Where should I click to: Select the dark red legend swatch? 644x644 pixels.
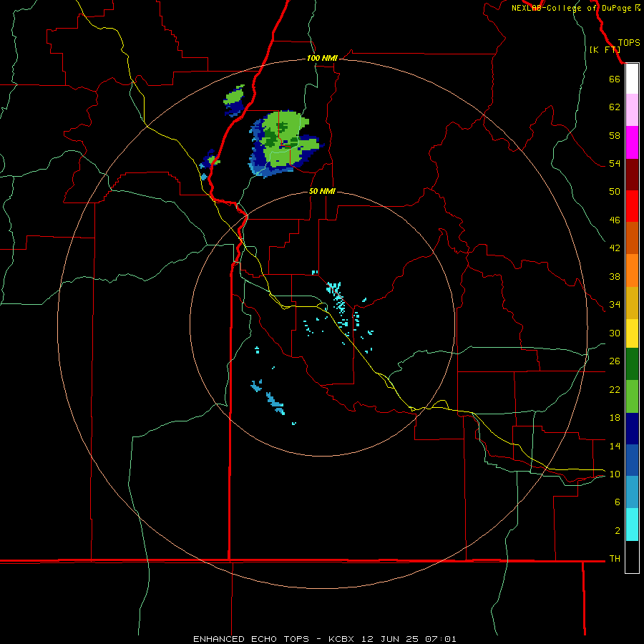coord(632,175)
